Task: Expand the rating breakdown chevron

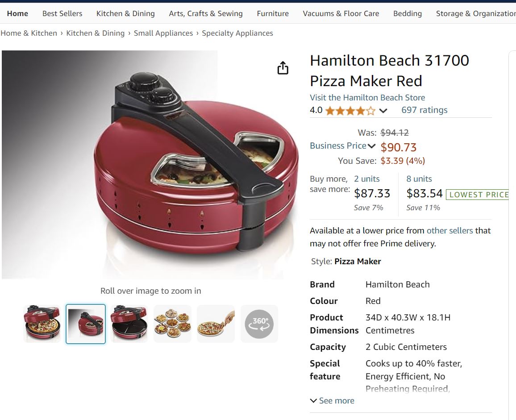Action: pyautogui.click(x=383, y=111)
